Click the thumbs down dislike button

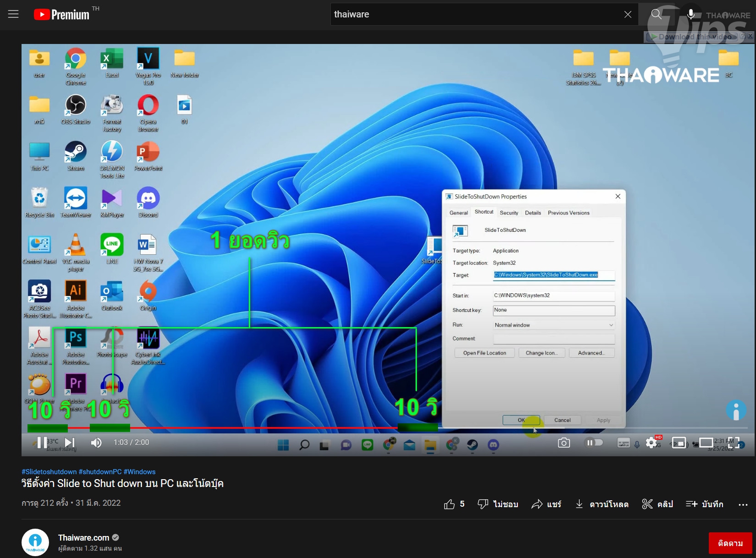pos(483,504)
